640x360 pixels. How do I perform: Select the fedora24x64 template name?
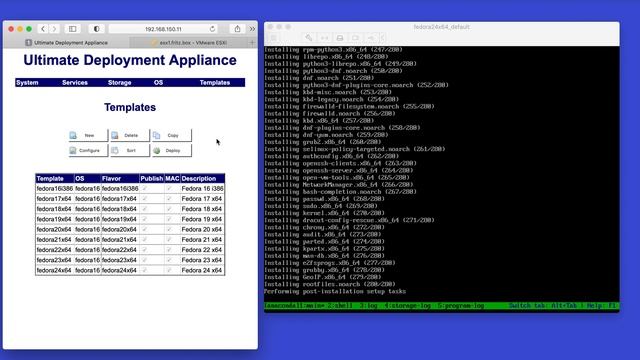coord(54,270)
